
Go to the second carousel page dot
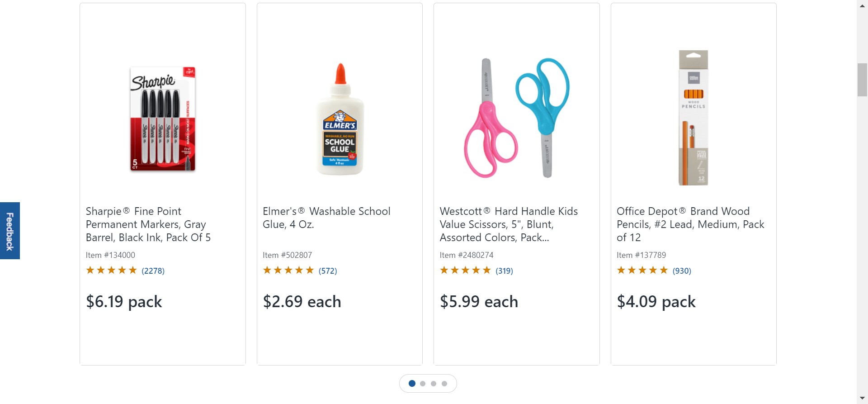423,384
